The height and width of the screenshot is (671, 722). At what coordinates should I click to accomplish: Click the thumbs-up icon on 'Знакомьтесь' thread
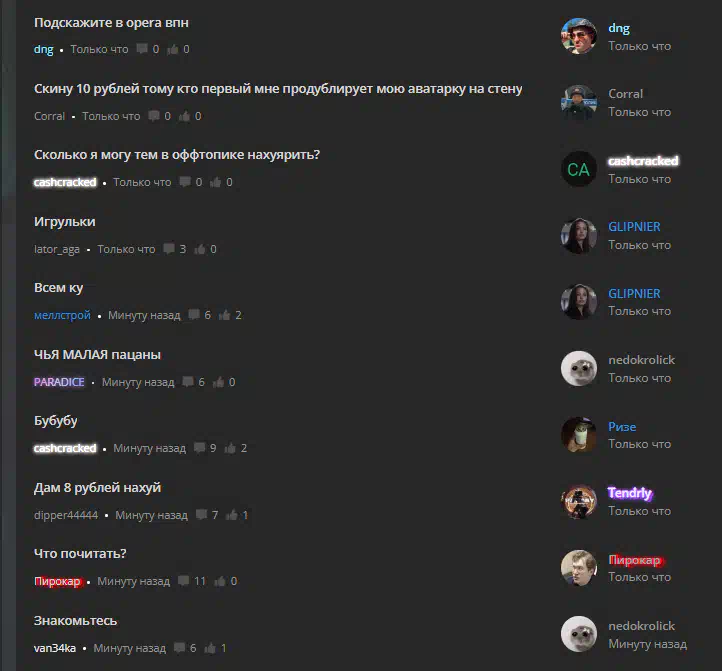[210, 648]
